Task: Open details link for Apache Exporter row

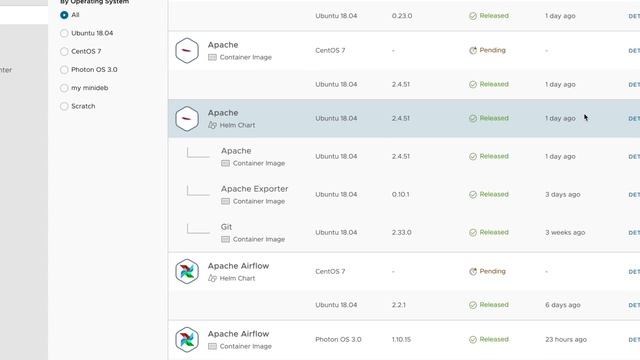Action: (634, 195)
